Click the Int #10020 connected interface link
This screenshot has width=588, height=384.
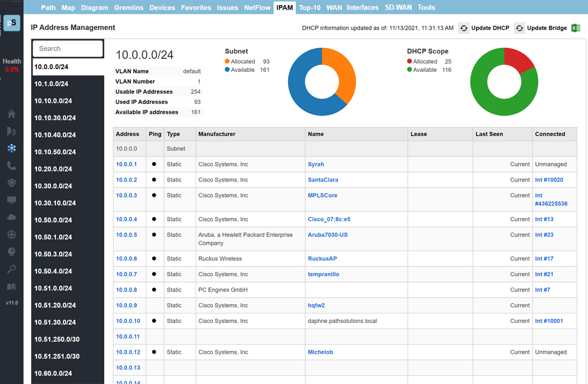pyautogui.click(x=548, y=180)
